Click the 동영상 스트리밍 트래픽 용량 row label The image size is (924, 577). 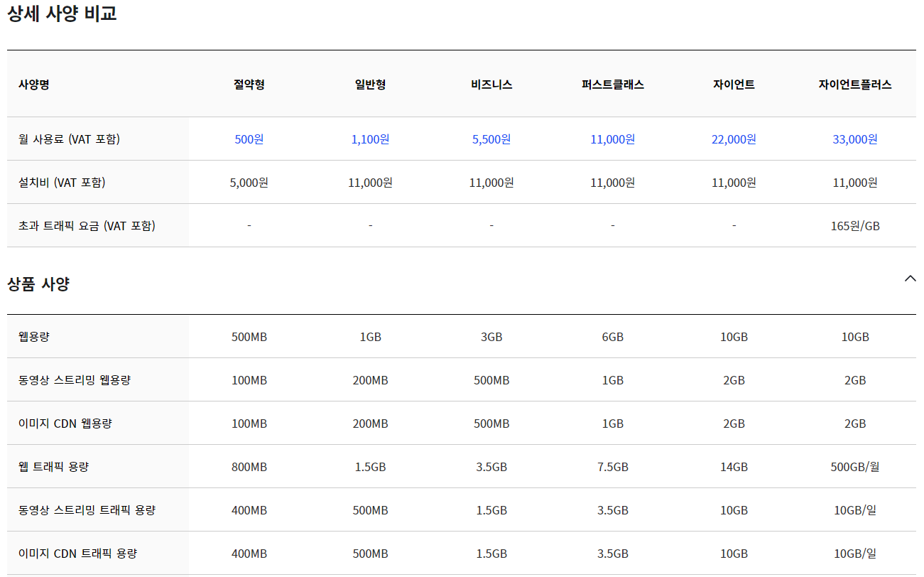[x=87, y=510]
